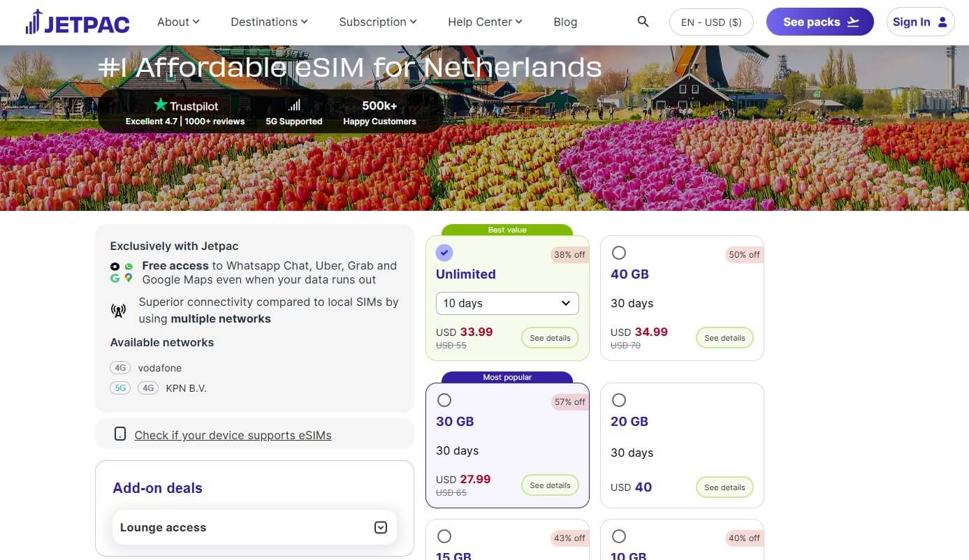969x560 pixels.
Task: Open the device eSIM support check link
Action: pos(233,435)
